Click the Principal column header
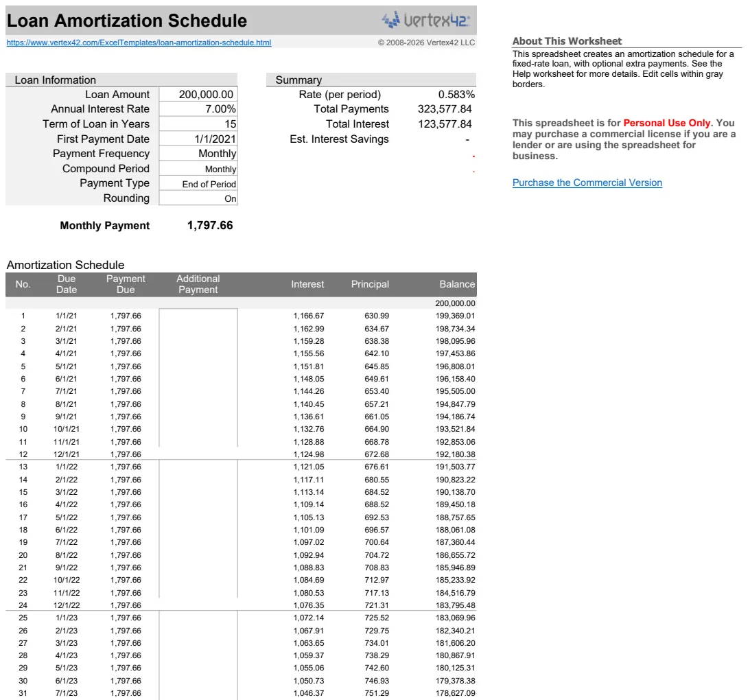 (370, 284)
